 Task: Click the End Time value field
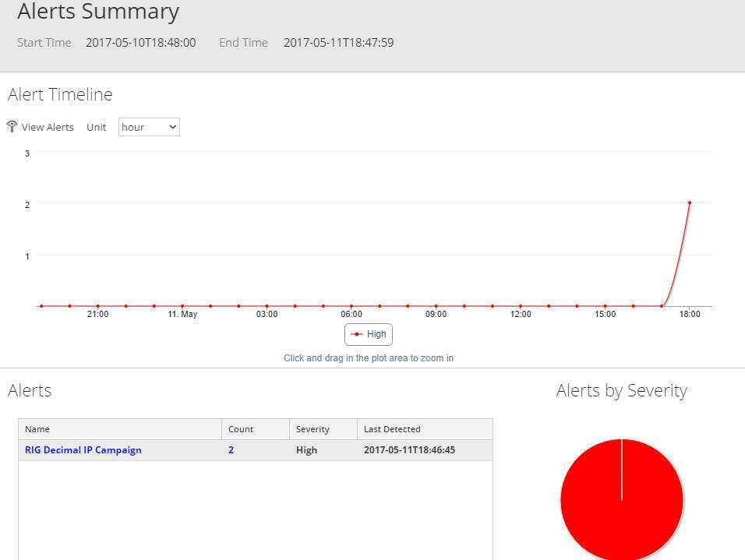point(338,43)
